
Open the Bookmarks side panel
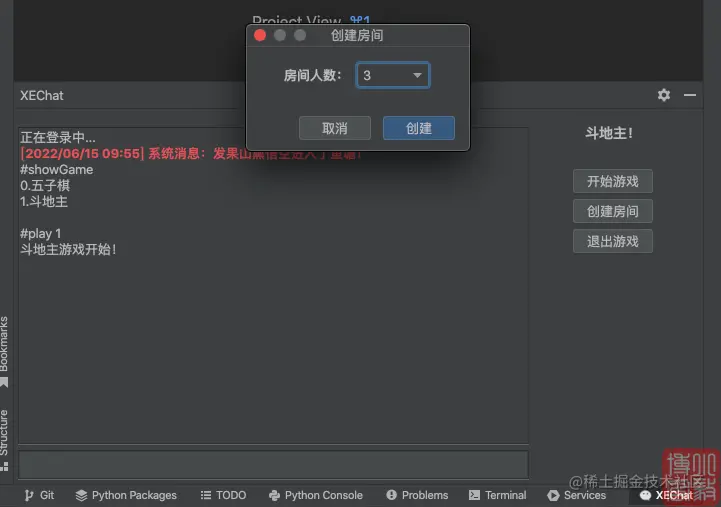point(4,352)
